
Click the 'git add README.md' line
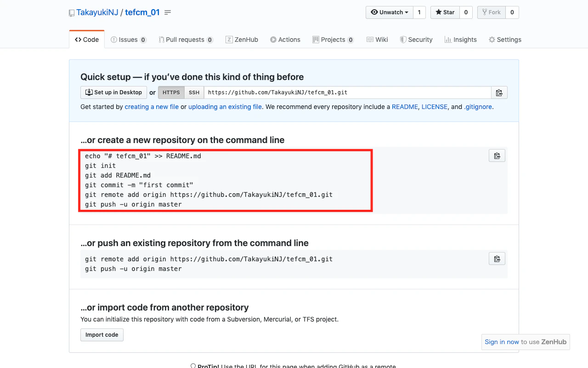pos(118,175)
